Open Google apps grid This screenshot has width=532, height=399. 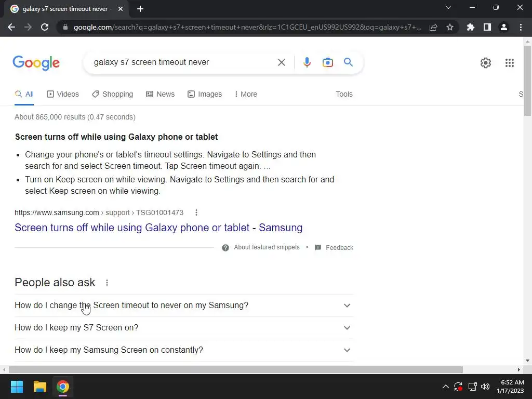pos(510,63)
